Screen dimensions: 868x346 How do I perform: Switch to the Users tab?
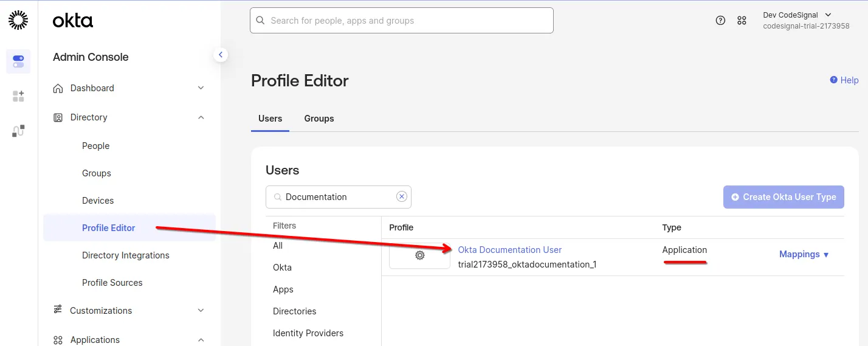(x=270, y=119)
